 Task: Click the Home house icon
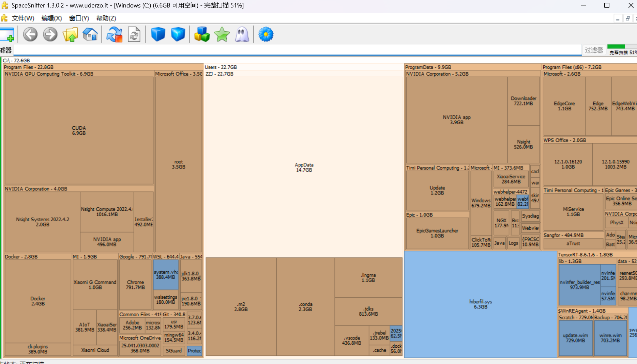click(x=90, y=34)
